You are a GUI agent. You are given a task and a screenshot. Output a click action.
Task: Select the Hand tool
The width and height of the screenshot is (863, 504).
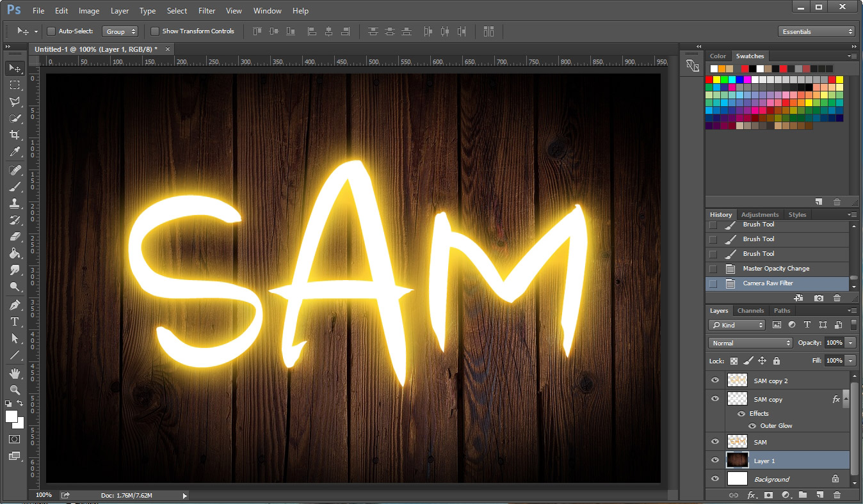coord(15,373)
